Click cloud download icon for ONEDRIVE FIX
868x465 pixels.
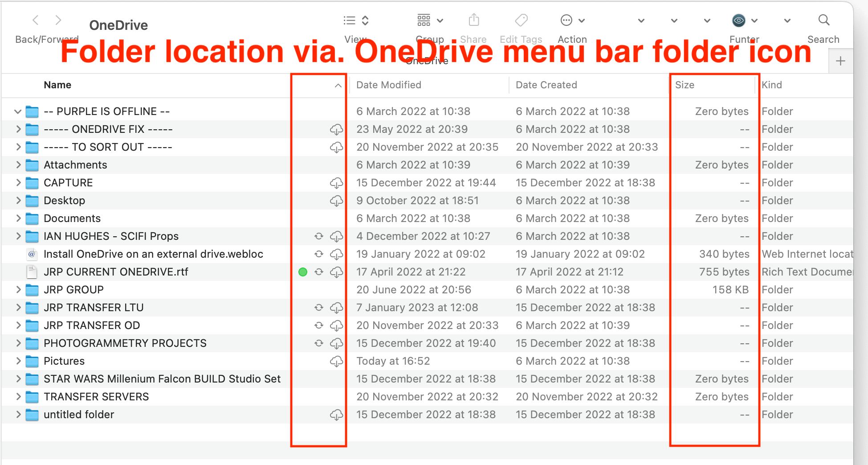tap(336, 130)
